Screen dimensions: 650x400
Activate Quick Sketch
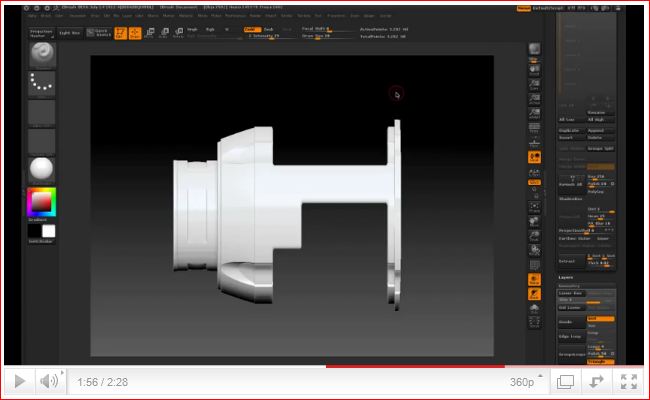coord(98,33)
